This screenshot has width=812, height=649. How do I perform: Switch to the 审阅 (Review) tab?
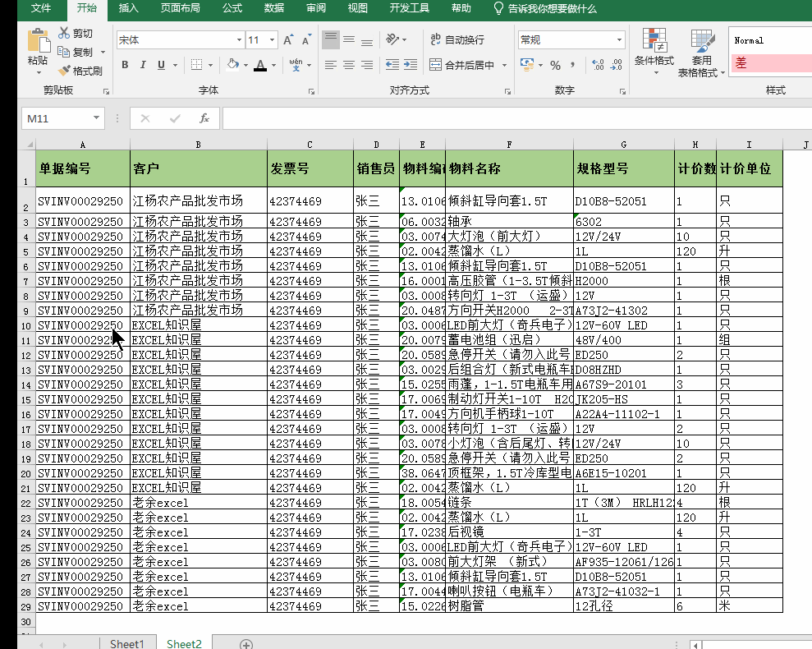point(315,8)
